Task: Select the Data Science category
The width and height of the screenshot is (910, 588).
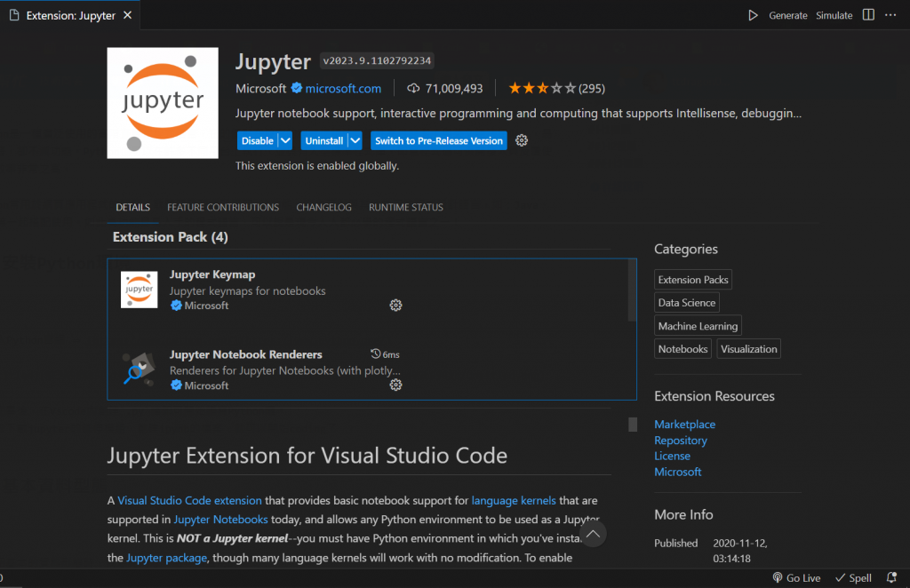Action: tap(687, 303)
